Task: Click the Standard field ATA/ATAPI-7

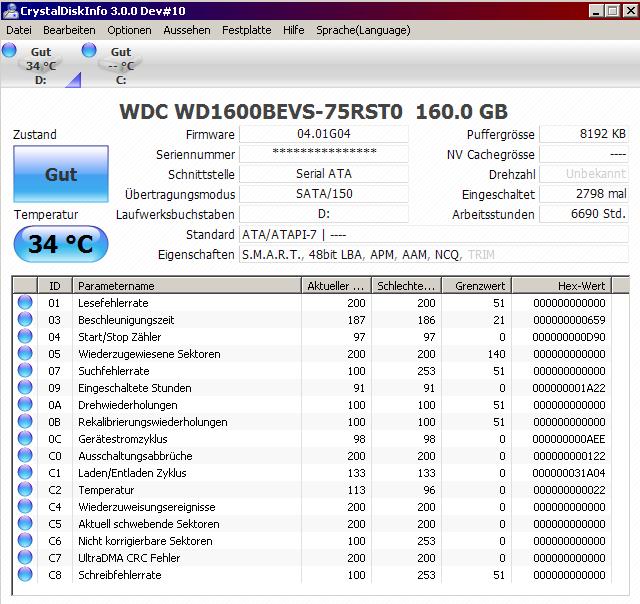Action: tap(433, 235)
